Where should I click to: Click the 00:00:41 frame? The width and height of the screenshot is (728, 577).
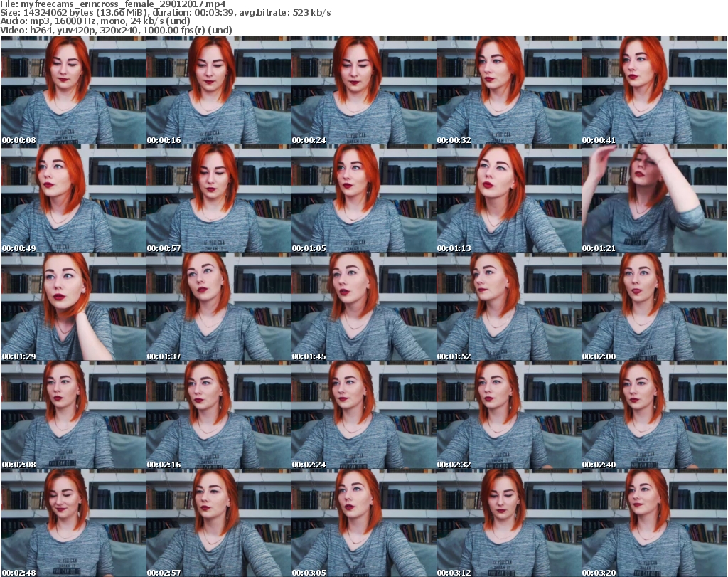point(653,91)
